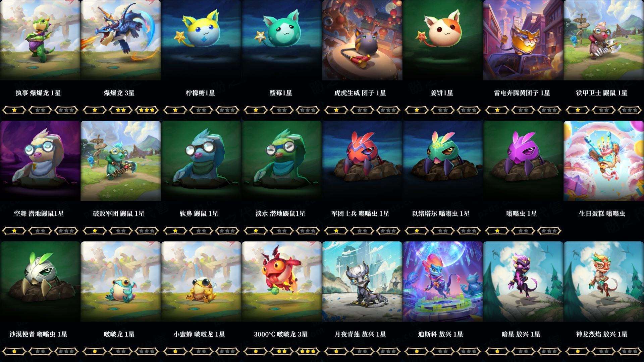644x362 pixels.
Task: Select the 空舞 潜地鼹鼠 card
Action: point(40,161)
